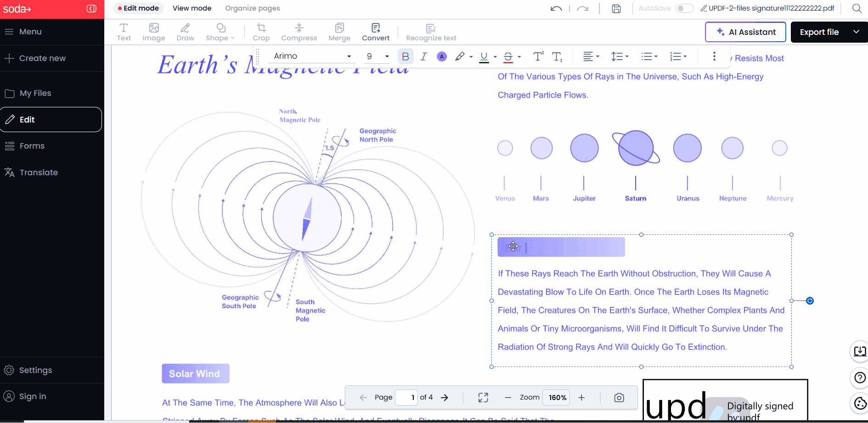The height and width of the screenshot is (423, 868).
Task: Open the help question mark button
Action: point(860,378)
